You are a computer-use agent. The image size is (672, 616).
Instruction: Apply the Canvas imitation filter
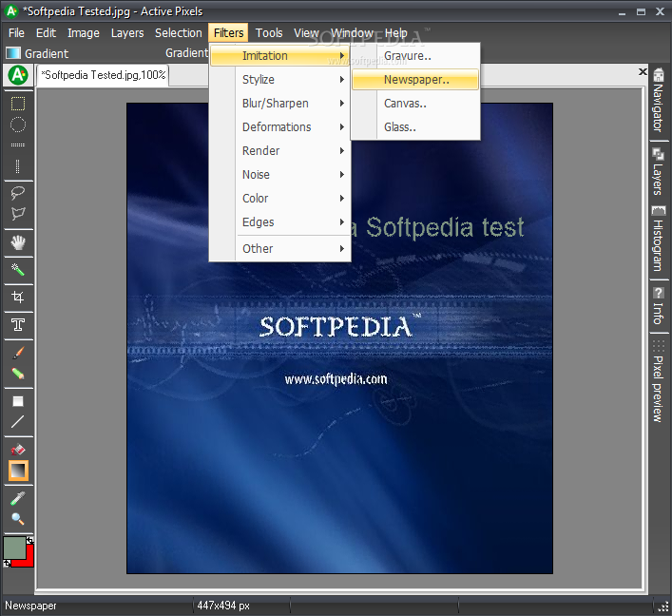coord(415,104)
